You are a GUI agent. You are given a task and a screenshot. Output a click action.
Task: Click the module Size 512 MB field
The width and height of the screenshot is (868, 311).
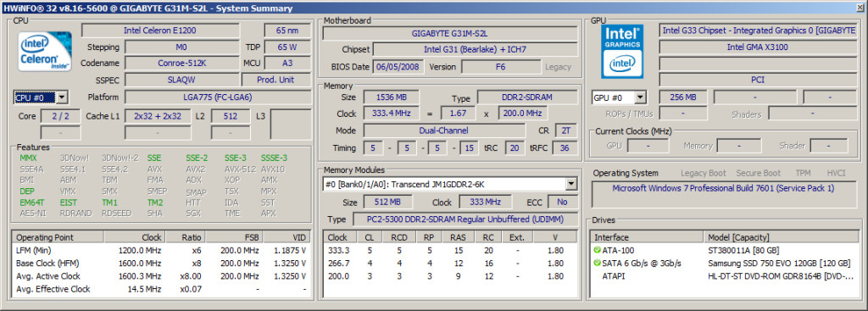388,202
